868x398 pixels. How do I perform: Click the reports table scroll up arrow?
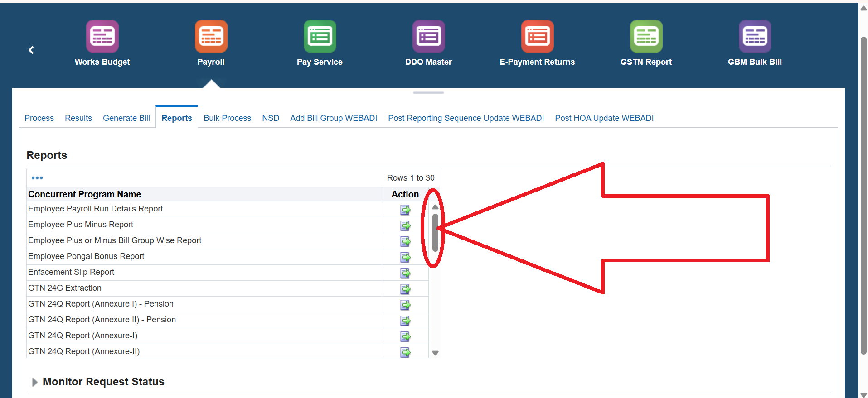435,207
